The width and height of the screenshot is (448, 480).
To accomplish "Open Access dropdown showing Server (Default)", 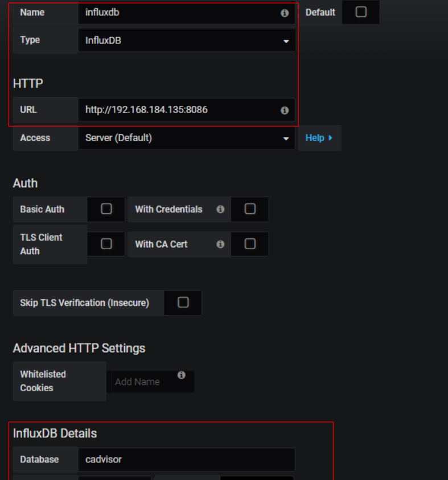I will [187, 138].
